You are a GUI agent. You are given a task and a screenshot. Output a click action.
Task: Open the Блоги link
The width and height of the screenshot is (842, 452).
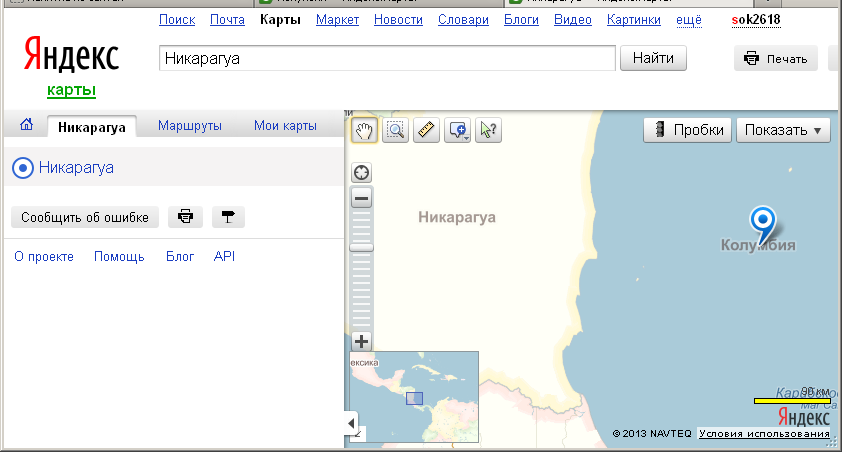(521, 20)
